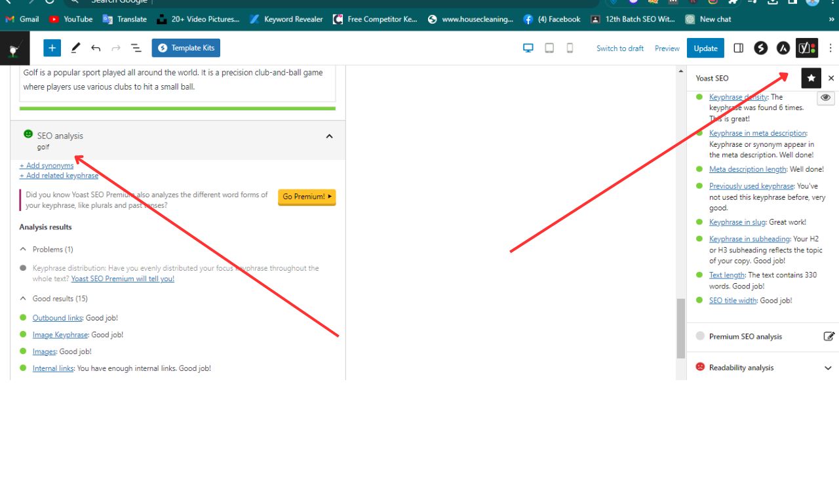
Task: Open the Settings sidebar panel icon
Action: pyautogui.click(x=739, y=47)
